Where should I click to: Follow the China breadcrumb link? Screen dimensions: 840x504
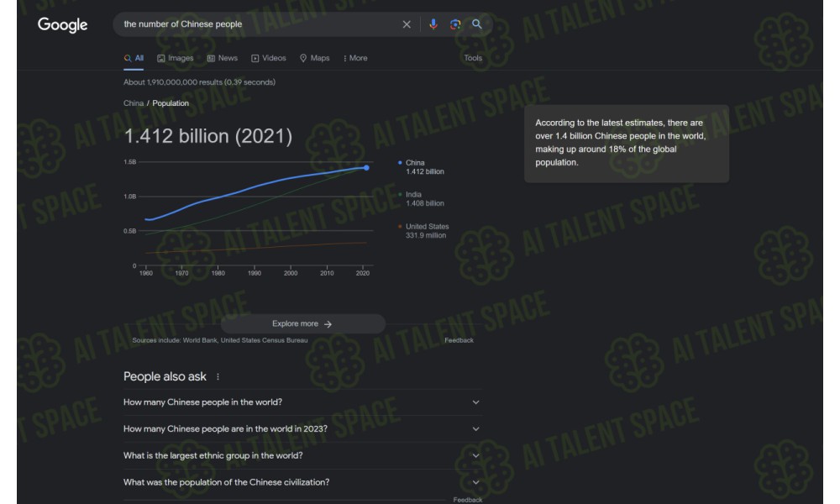pos(134,102)
